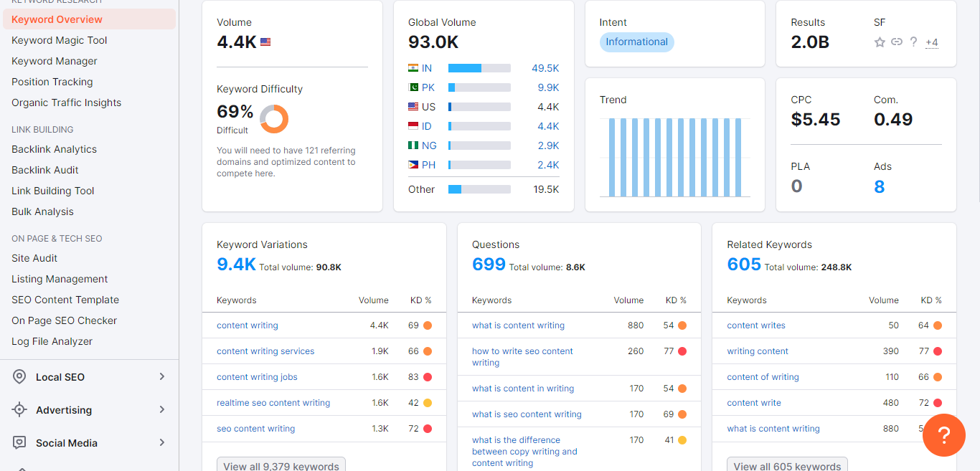This screenshot has height=471, width=980.
Task: Click the View all 605 keywords button
Action: pos(786,465)
